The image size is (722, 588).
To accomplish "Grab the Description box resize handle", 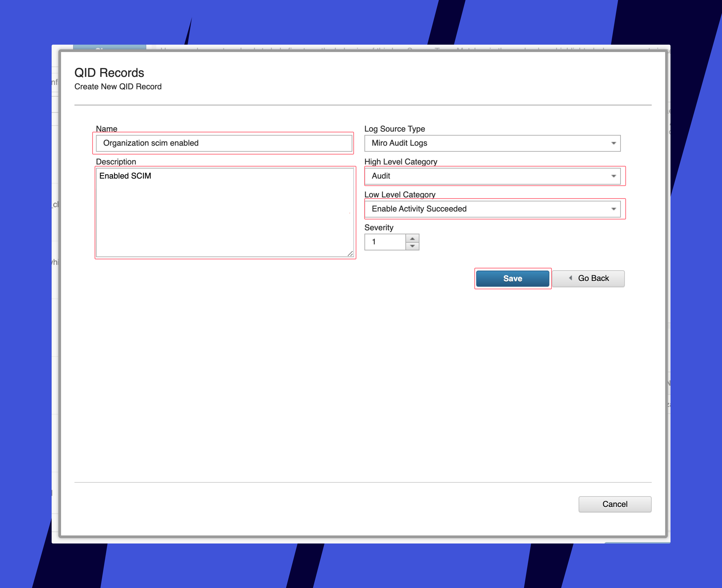I will (350, 254).
